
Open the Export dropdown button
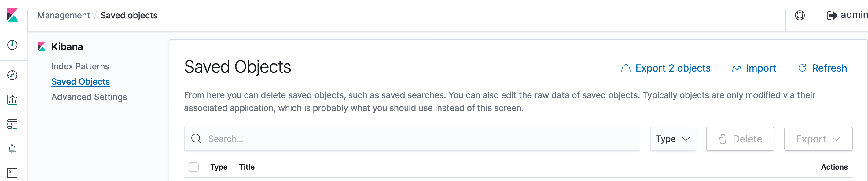(x=818, y=139)
